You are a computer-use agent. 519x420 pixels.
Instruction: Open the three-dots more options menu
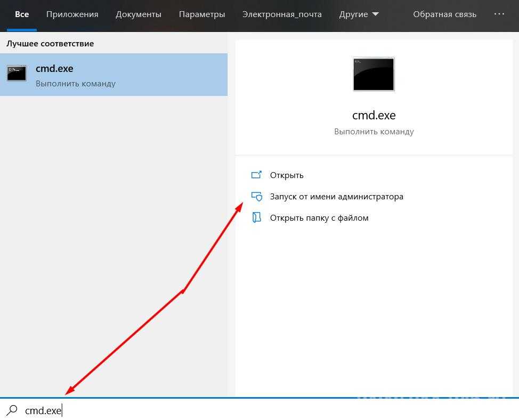pyautogui.click(x=499, y=14)
